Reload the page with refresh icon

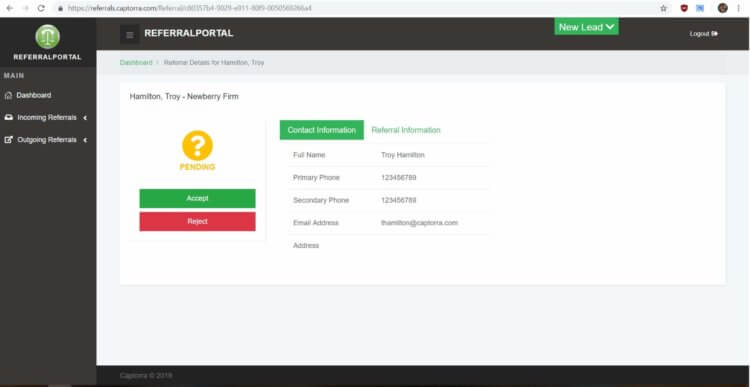41,8
